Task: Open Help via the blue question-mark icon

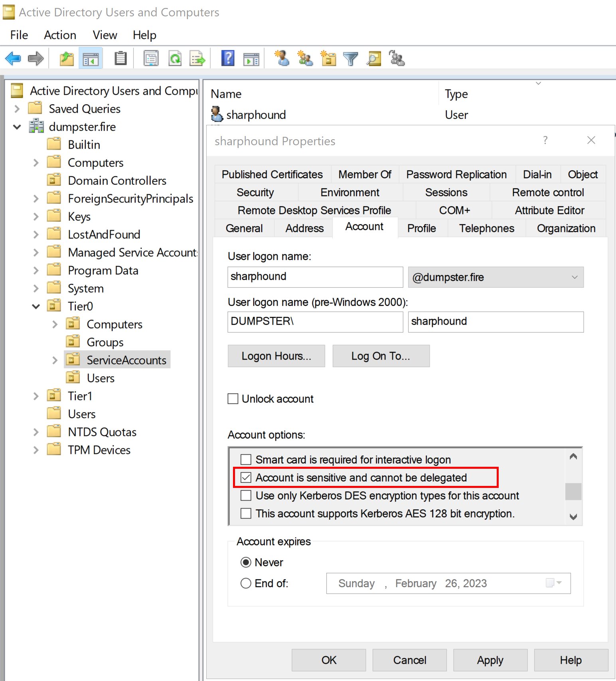Action: click(228, 59)
